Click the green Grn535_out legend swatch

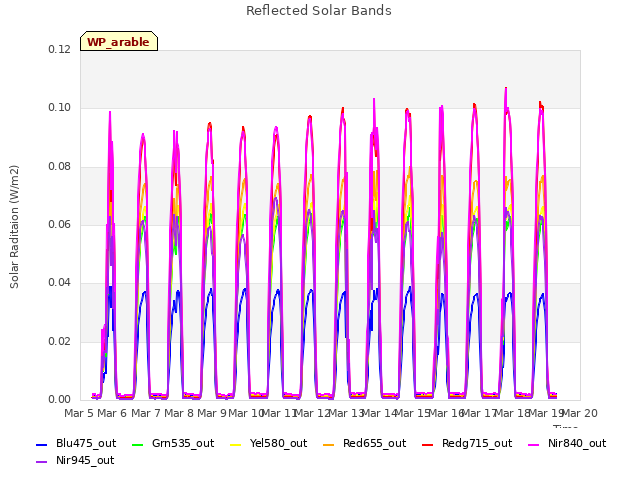tap(138, 444)
